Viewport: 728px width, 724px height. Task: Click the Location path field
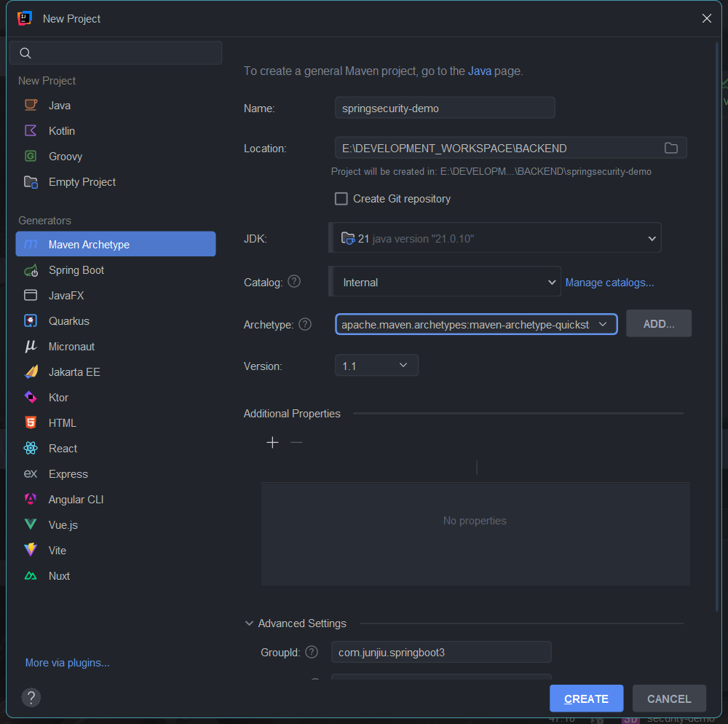point(511,148)
